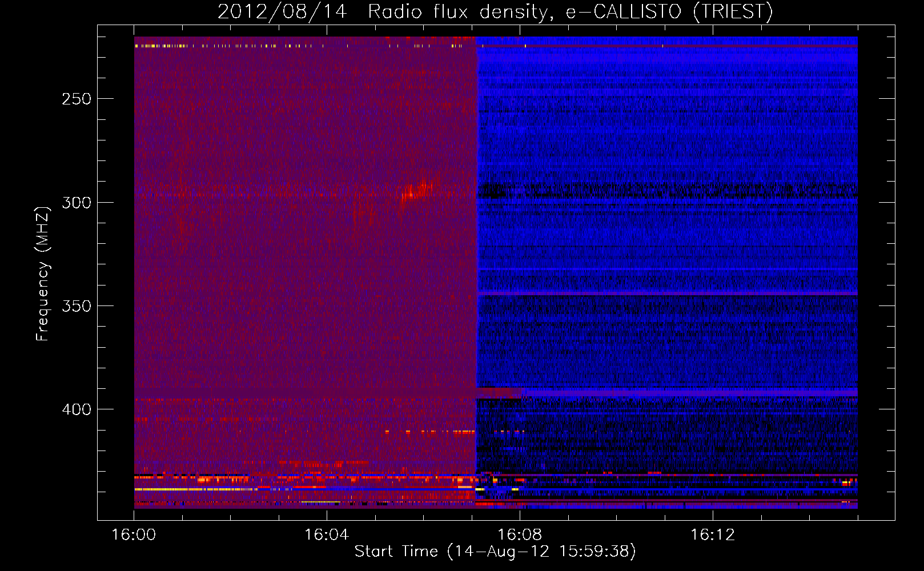
Task: Click the "Start Time (14-Aug-12 15:59:38)" label
Action: [x=495, y=552]
